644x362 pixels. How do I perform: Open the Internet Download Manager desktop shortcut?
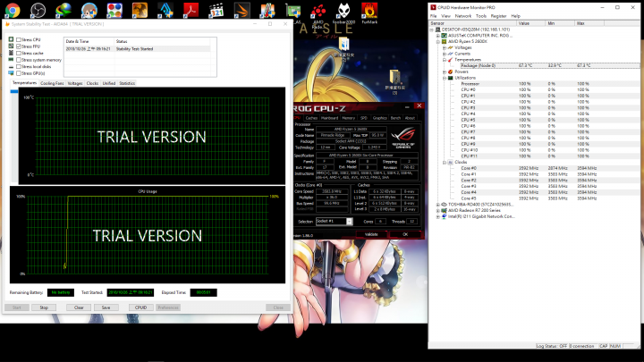tap(64, 10)
